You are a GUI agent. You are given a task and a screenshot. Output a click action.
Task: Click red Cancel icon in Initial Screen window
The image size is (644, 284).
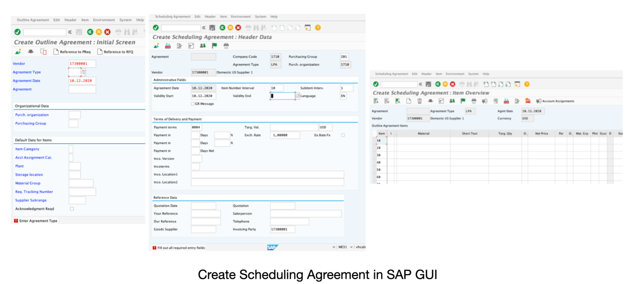[108, 32]
